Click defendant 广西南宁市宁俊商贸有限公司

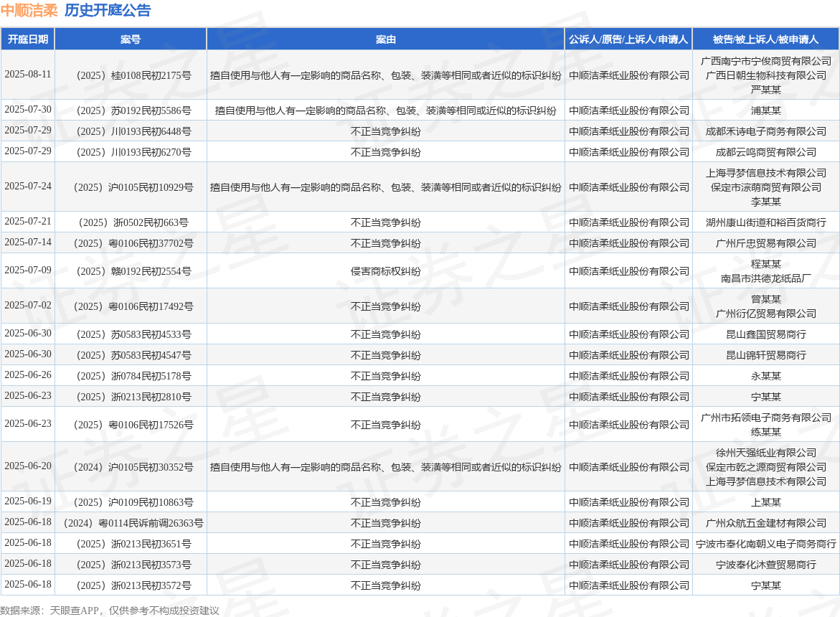pyautogui.click(x=766, y=61)
